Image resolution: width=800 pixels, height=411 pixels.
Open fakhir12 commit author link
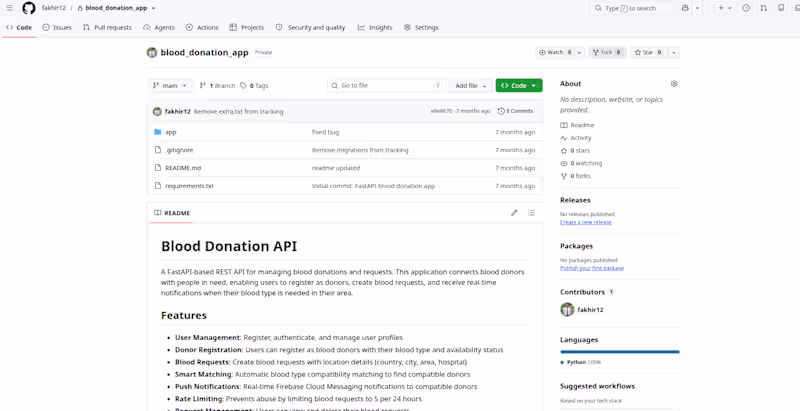tap(178, 111)
